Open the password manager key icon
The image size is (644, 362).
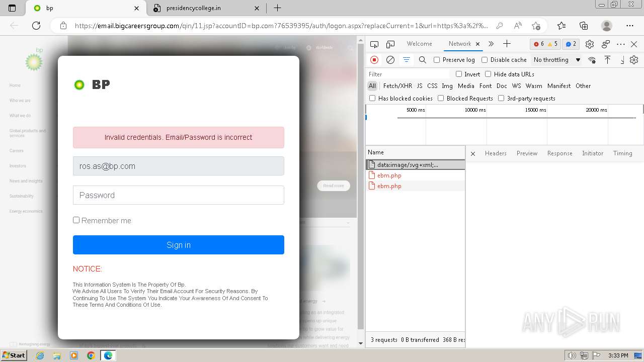499,26
